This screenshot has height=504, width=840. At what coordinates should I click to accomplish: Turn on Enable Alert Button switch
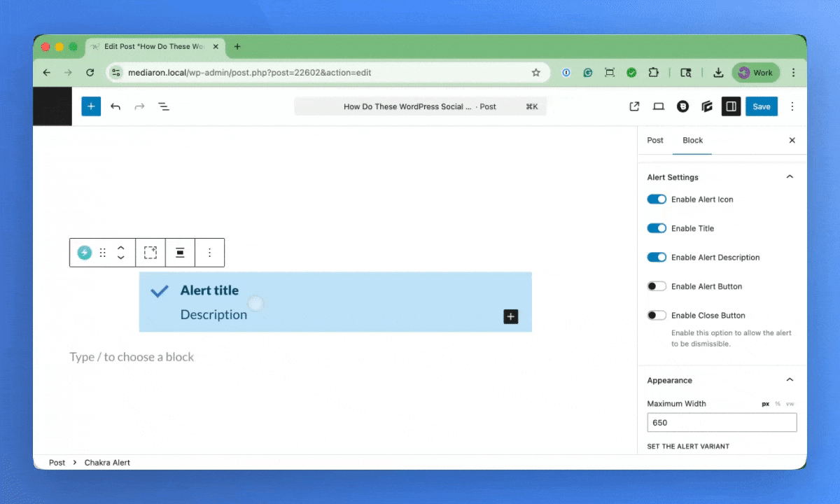click(x=657, y=286)
